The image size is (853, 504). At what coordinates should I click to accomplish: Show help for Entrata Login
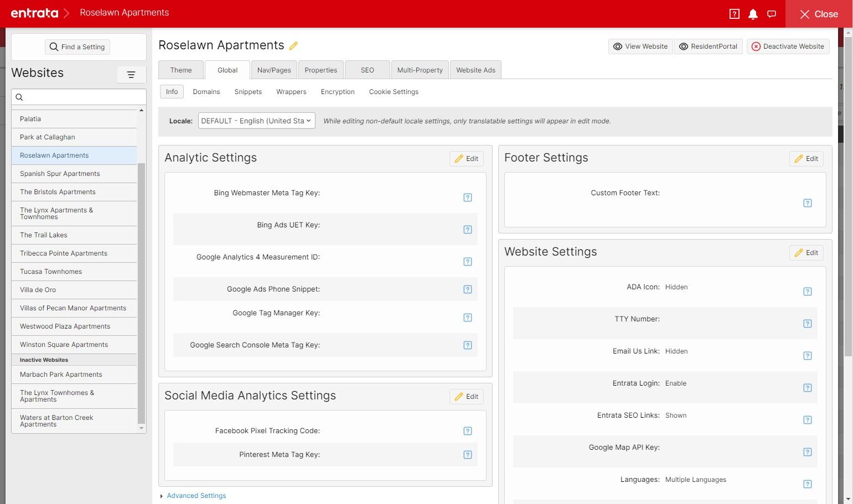[x=808, y=388]
